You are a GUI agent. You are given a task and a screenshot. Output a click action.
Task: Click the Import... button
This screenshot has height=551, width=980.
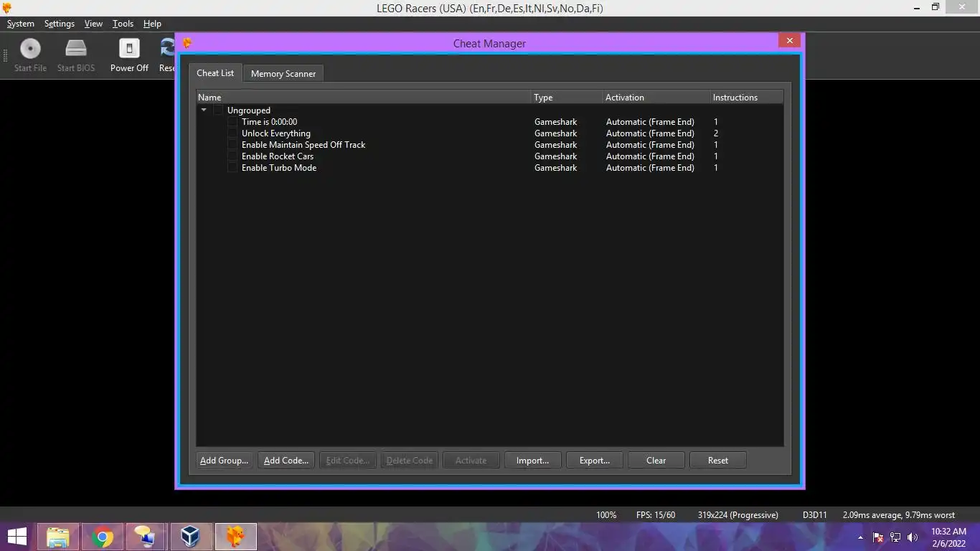[532, 461]
